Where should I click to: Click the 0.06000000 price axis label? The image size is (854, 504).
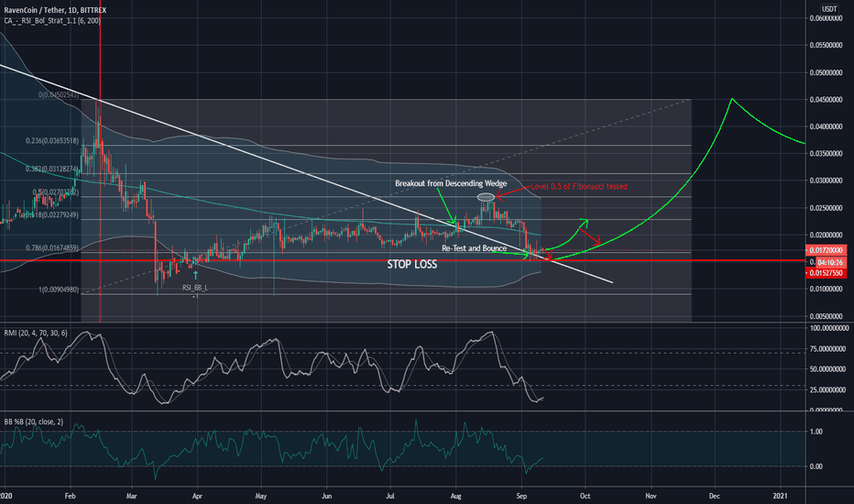pyautogui.click(x=826, y=18)
